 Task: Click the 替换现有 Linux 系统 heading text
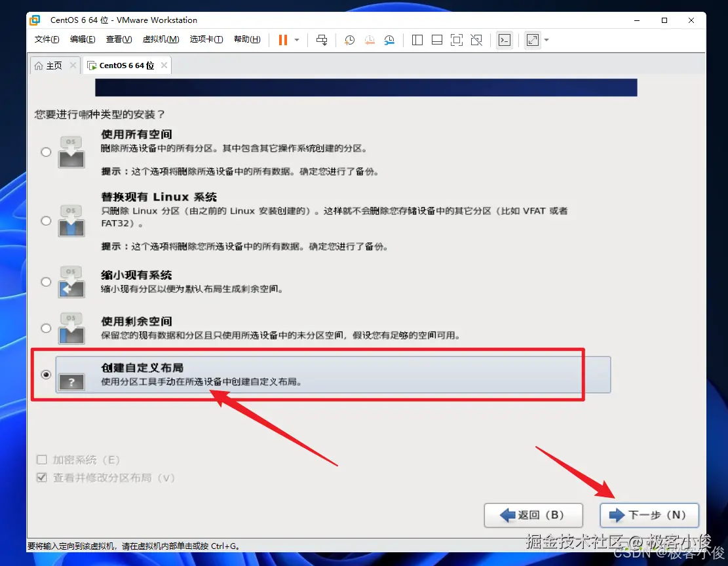pos(159,197)
